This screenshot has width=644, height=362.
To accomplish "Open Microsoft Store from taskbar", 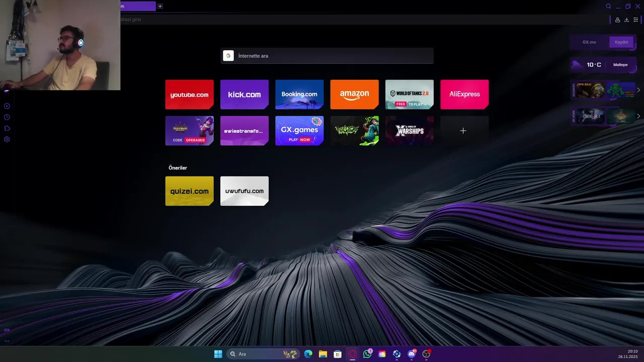I will pyautogui.click(x=338, y=354).
